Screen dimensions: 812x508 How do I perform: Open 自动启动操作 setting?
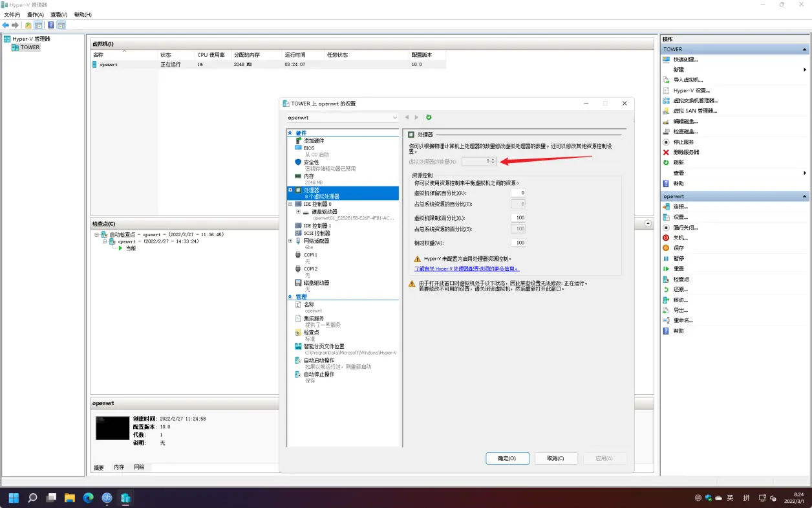click(x=319, y=360)
